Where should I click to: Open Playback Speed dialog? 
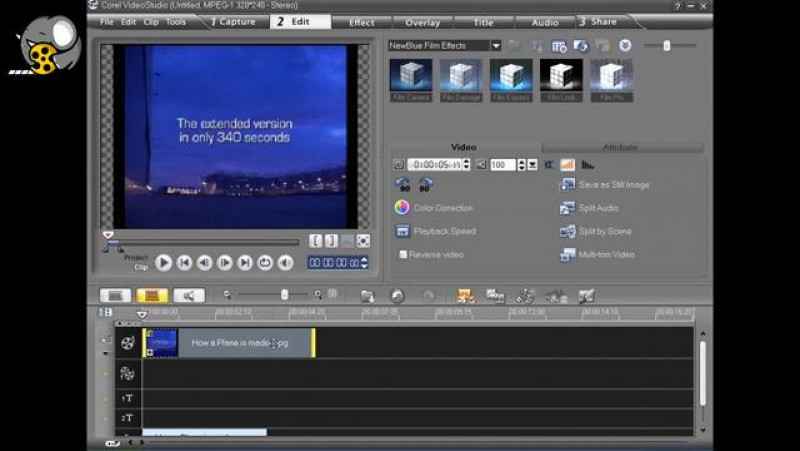click(436, 231)
